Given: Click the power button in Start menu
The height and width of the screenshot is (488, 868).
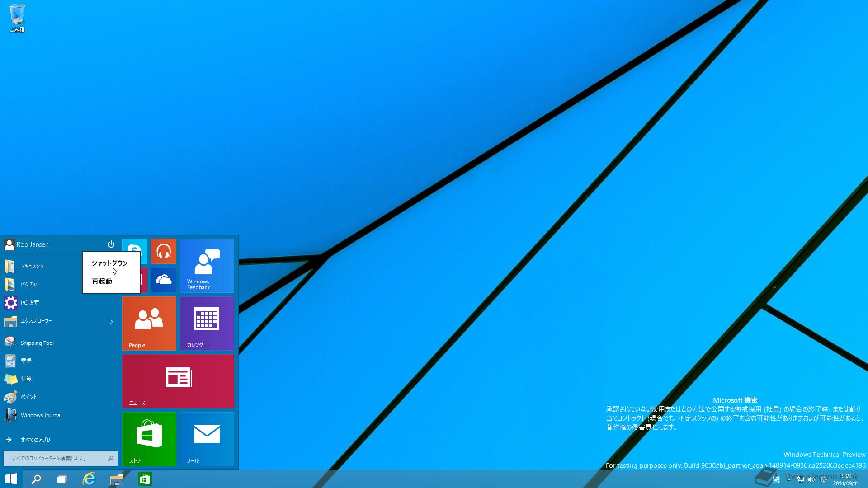Looking at the screenshot, I should pos(111,244).
